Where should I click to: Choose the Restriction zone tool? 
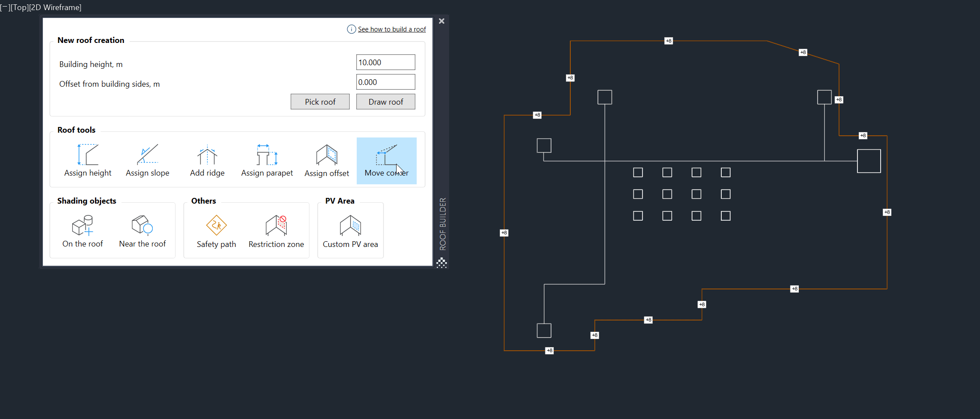pyautogui.click(x=276, y=231)
